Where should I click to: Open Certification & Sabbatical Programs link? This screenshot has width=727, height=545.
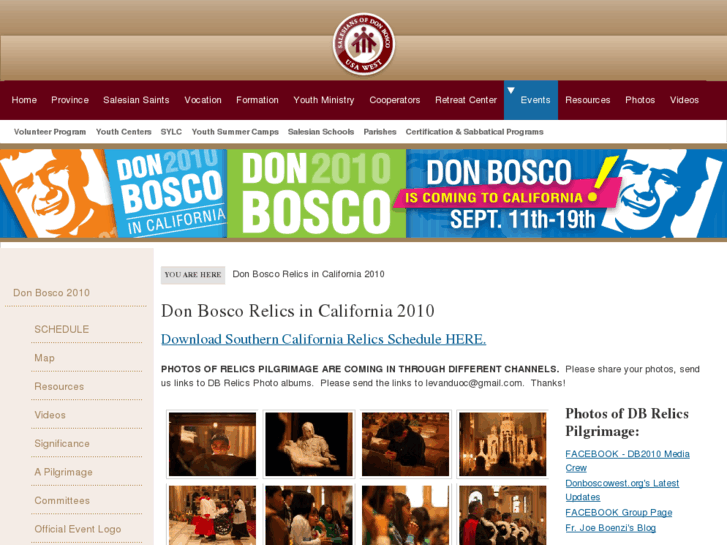pos(474,132)
